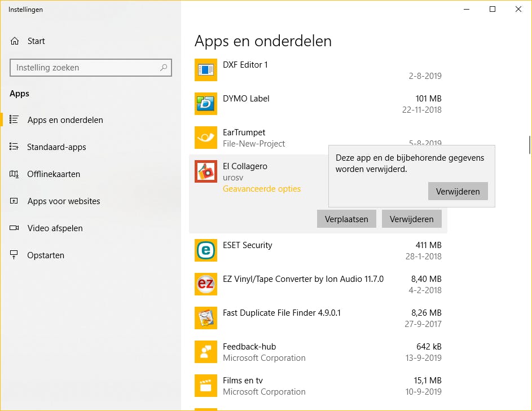Click the urosv publisher text
532x411 pixels.
[233, 178]
